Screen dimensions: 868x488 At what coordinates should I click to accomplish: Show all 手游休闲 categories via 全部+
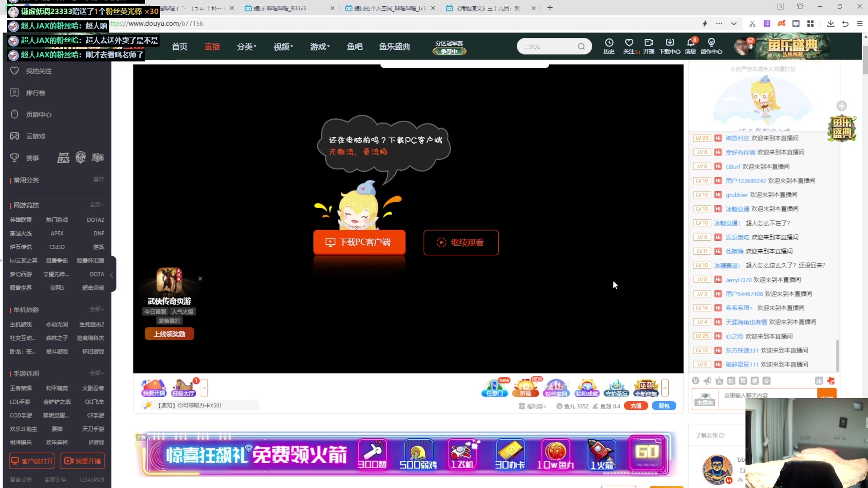[x=97, y=373]
